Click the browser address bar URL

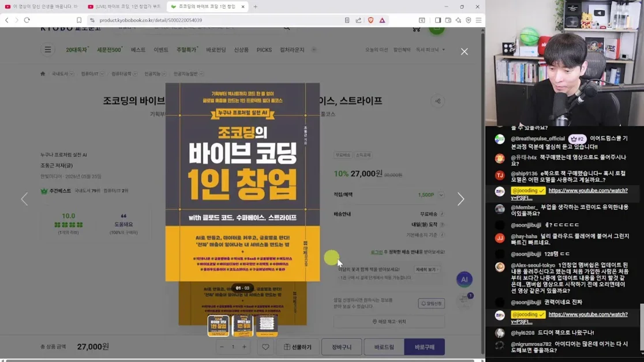pyautogui.click(x=151, y=20)
